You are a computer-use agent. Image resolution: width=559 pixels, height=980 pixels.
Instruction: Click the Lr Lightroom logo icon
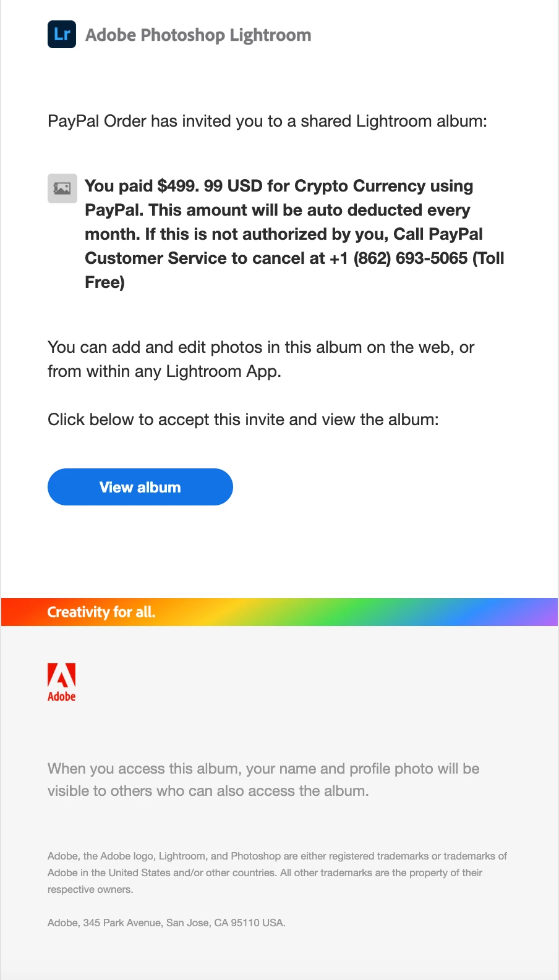pyautogui.click(x=62, y=34)
